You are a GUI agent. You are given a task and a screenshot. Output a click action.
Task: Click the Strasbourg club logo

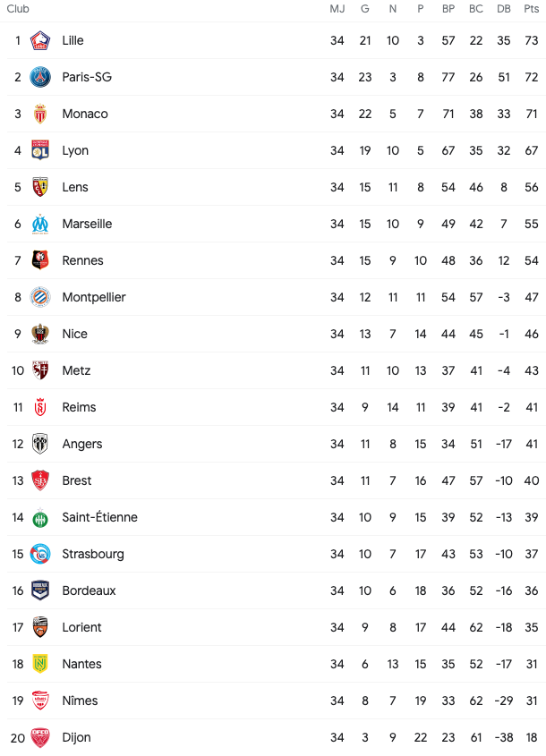point(40,554)
